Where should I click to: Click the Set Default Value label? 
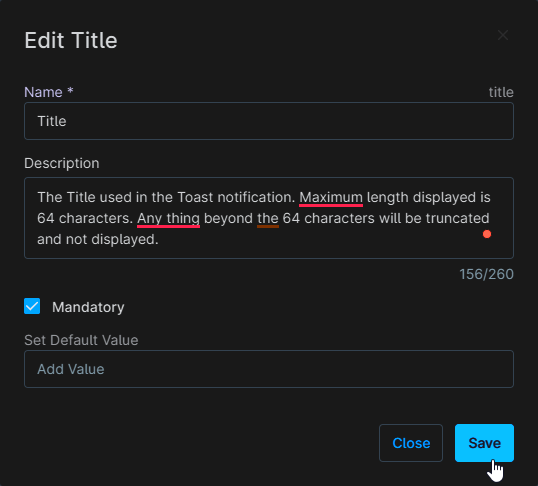tap(81, 340)
